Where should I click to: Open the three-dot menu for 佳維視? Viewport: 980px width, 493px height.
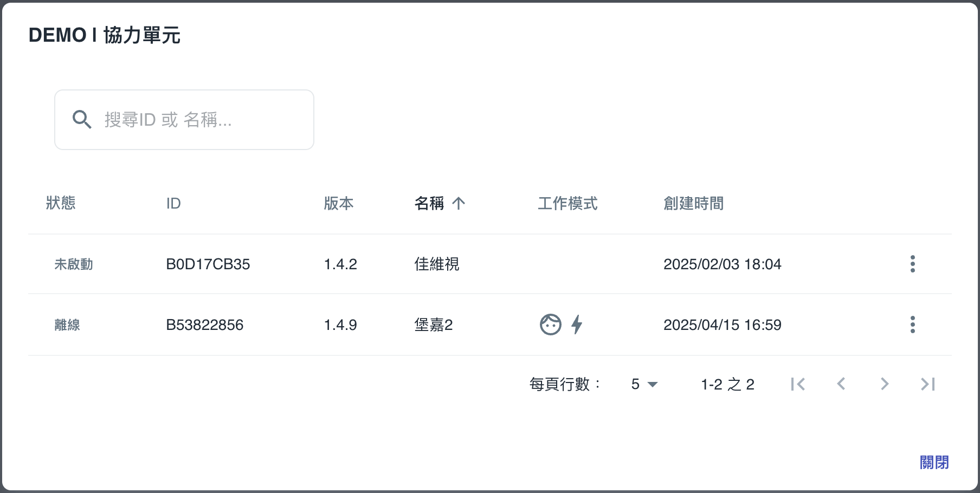point(912,264)
